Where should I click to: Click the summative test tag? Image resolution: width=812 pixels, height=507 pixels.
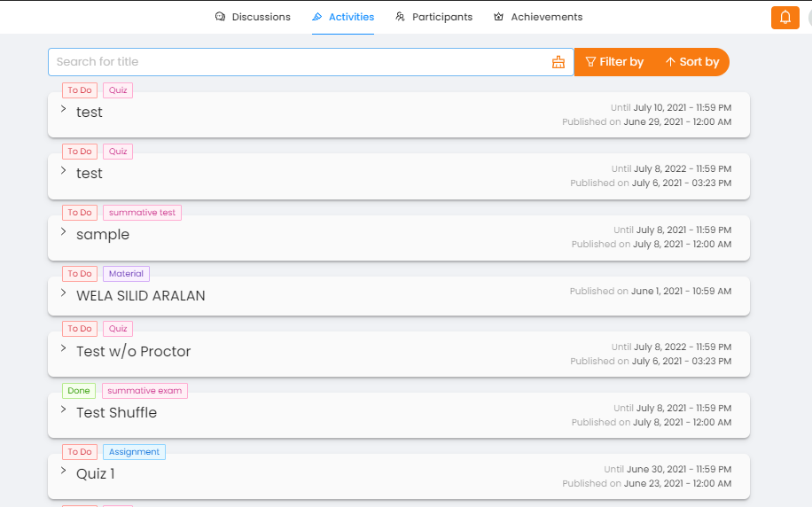pyautogui.click(x=142, y=213)
